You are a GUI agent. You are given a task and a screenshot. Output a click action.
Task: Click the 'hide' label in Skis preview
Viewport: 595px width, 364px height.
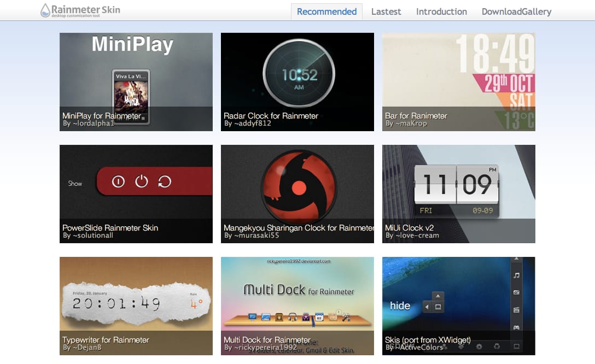[400, 306]
